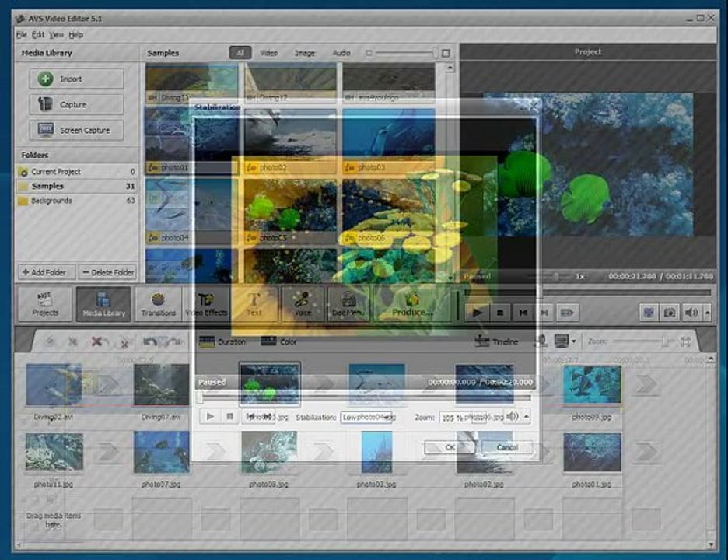Screen dimensions: 728x560
Task: Open the File menu
Action: [x=21, y=35]
